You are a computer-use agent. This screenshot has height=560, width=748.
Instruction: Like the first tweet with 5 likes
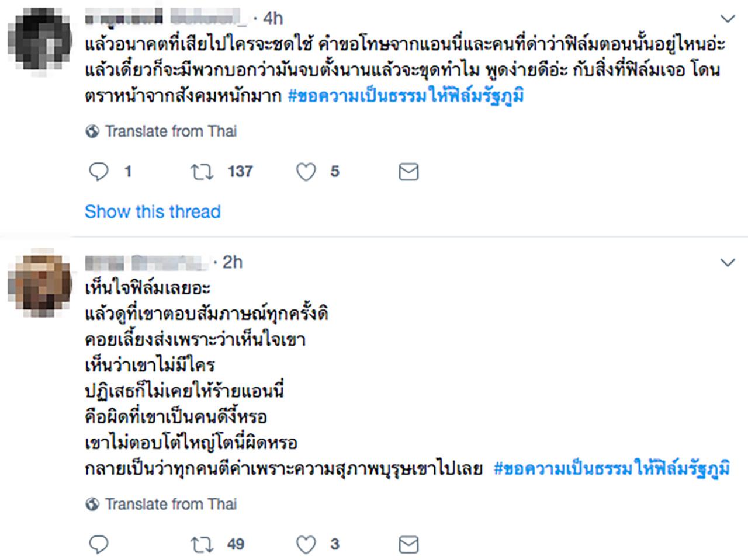pos(306,171)
